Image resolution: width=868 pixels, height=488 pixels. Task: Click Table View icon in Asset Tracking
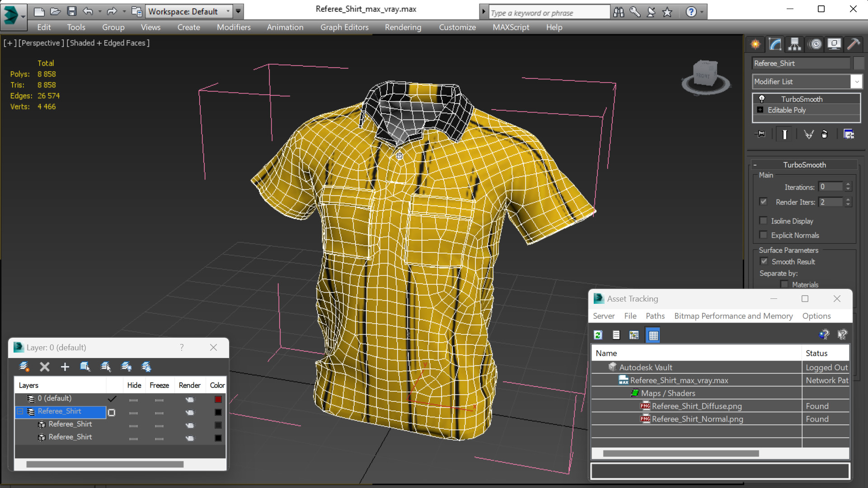(x=653, y=335)
